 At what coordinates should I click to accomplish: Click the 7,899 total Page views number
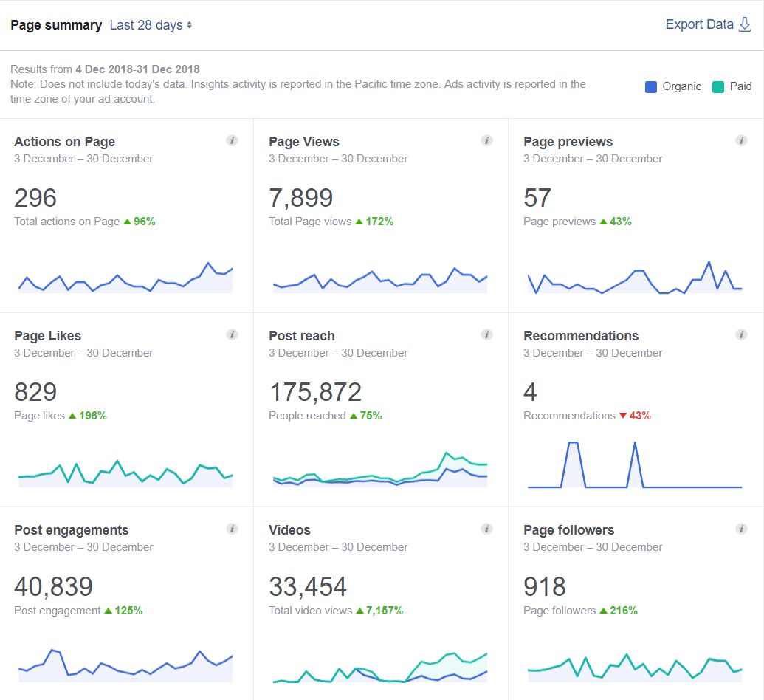[301, 198]
